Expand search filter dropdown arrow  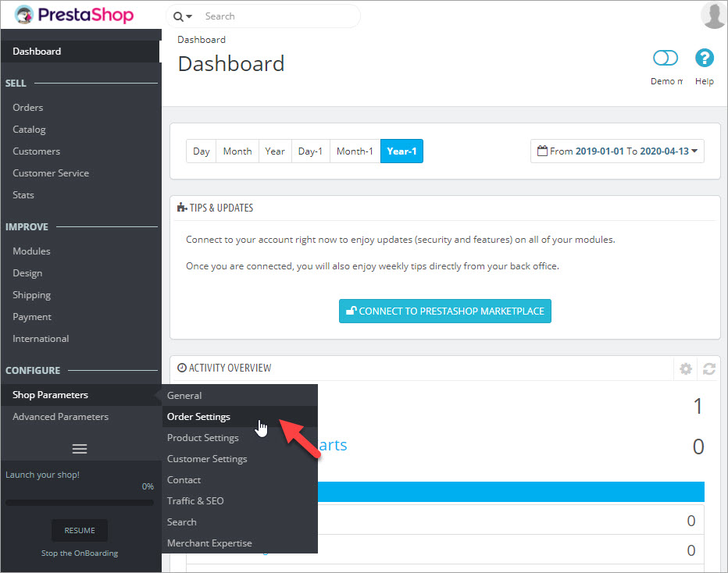189,16
